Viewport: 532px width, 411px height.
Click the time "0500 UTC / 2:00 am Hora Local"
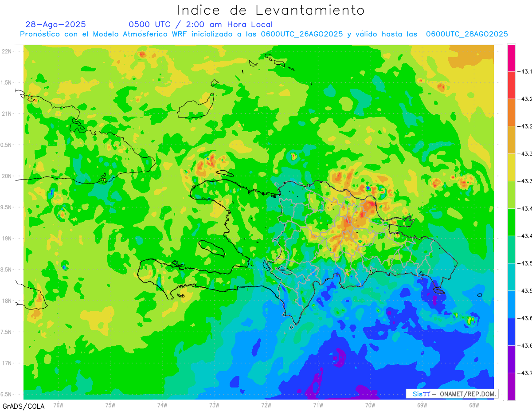[201, 24]
